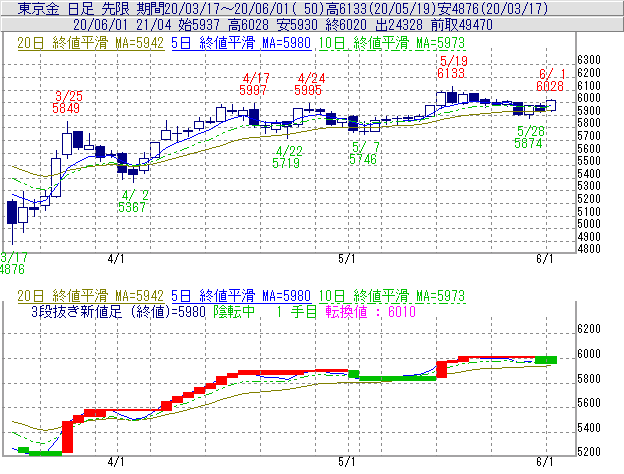Screen dimensions: 624x474
Task: Click the 安5930 daily low value
Action: coord(297,25)
